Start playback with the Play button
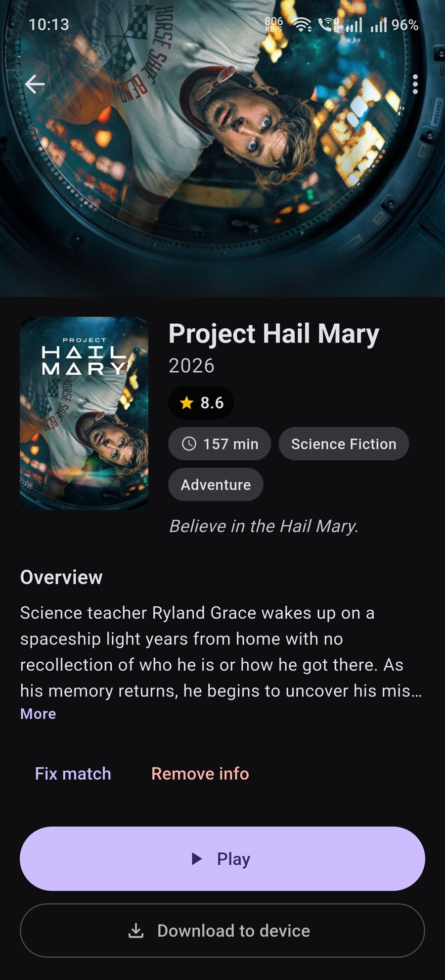 coord(222,859)
